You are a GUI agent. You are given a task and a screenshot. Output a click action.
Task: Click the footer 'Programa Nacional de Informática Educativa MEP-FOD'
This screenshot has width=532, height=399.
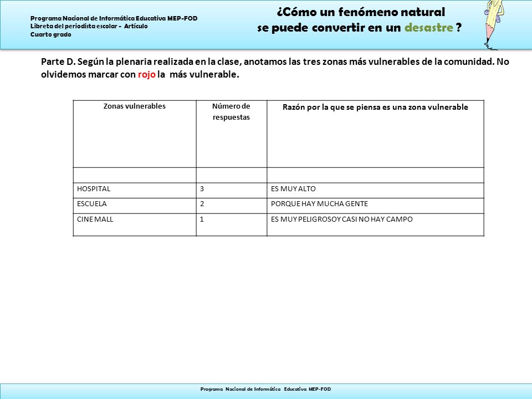coord(265,389)
